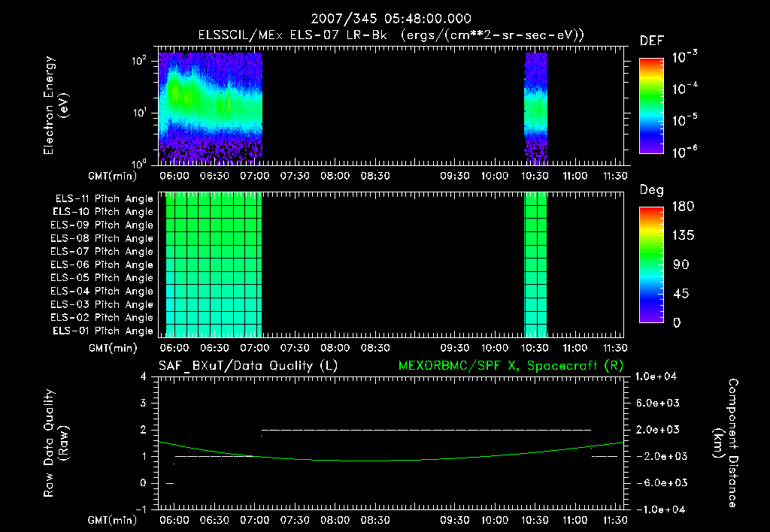This screenshot has width=770, height=532.
Task: Click the ELS-08 Pitch Angle row label
Action: pyautogui.click(x=102, y=238)
